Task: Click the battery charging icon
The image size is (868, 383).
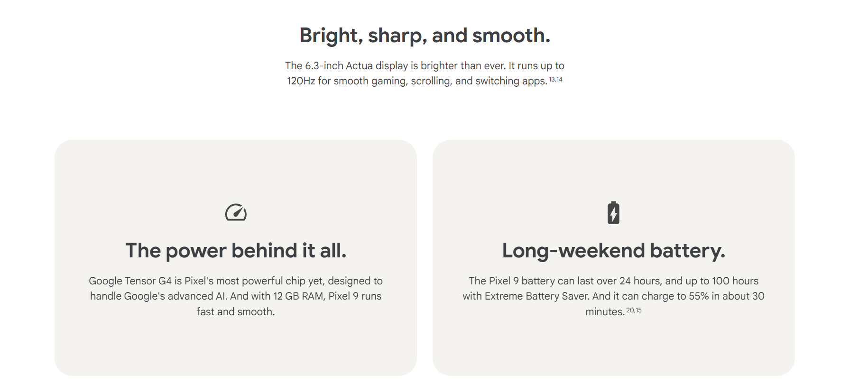Action: [613, 213]
